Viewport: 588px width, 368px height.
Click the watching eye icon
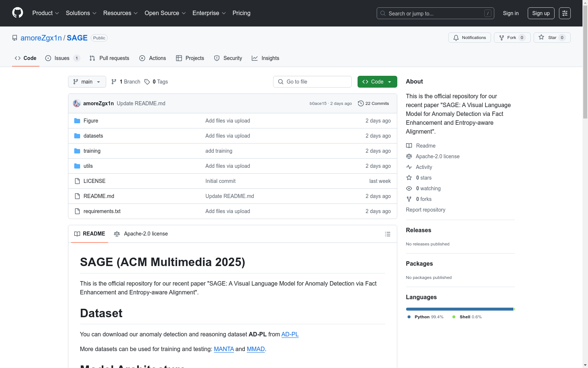click(x=409, y=188)
